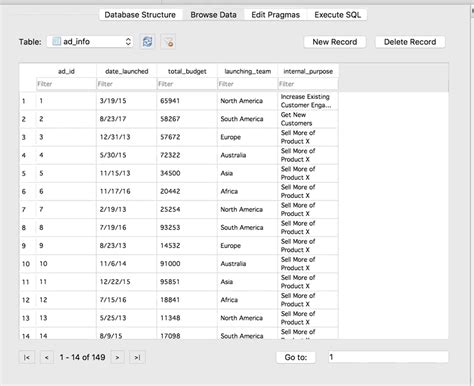This screenshot has height=386, width=474.
Task: Go to previous page of records
Action: tap(47, 357)
